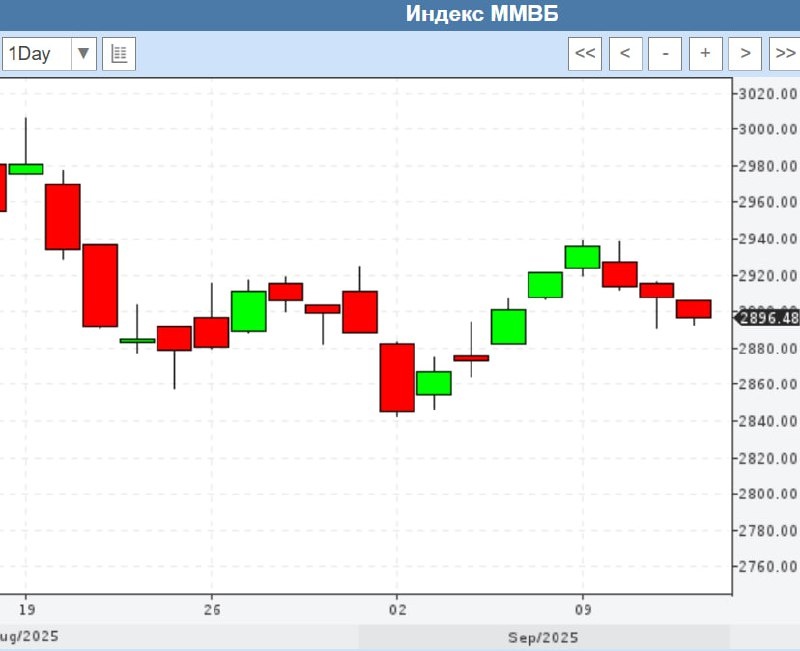Click the 3000.00 price axis label

(768, 130)
